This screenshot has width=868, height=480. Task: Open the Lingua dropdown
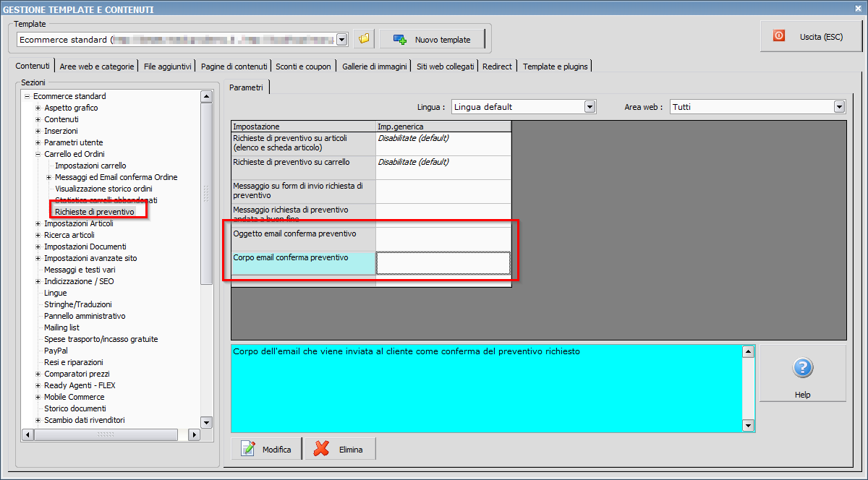pyautogui.click(x=590, y=107)
